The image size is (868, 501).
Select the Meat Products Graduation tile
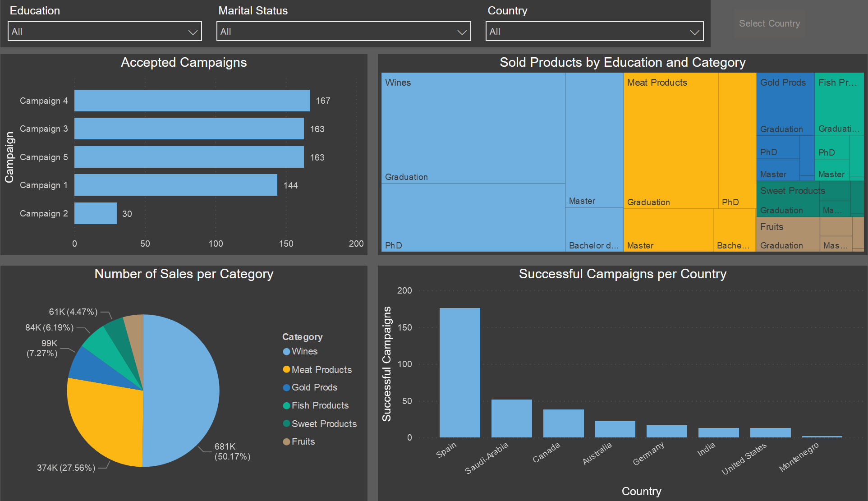(670, 140)
